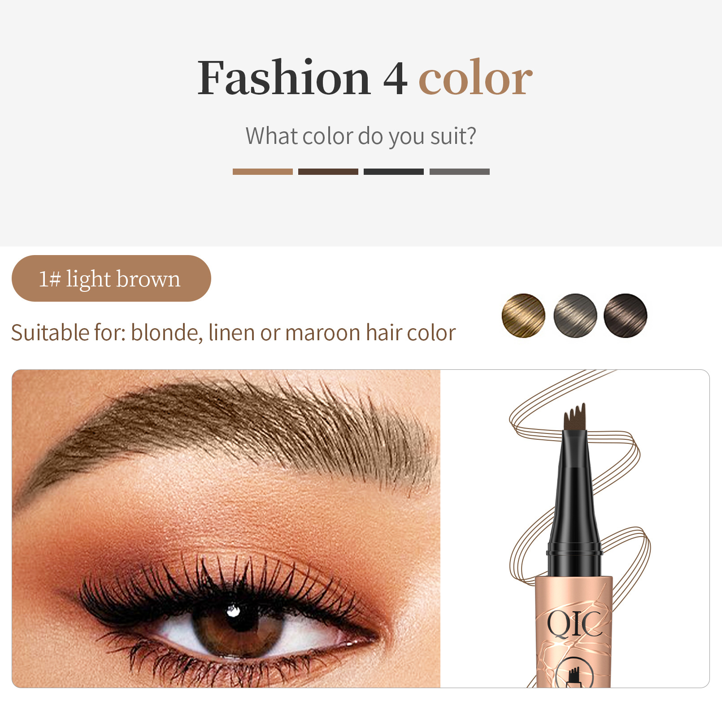This screenshot has height=728, width=722.
Task: Click the rose gold pen barrel
Action: point(574,632)
